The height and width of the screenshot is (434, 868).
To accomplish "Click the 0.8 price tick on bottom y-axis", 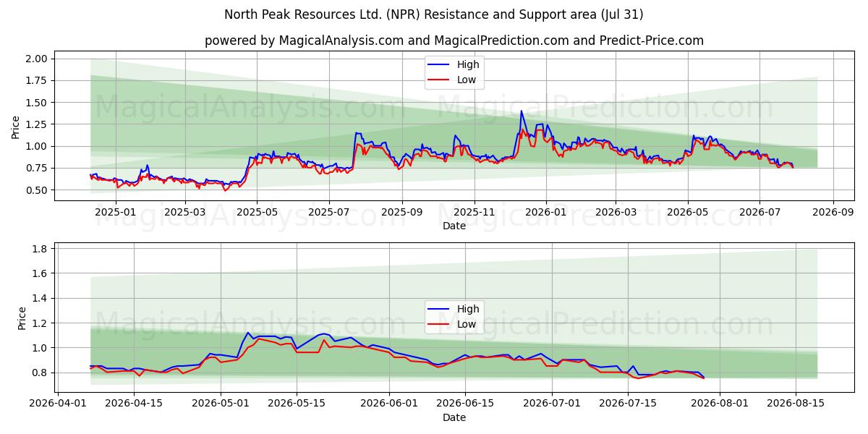I will [x=41, y=373].
